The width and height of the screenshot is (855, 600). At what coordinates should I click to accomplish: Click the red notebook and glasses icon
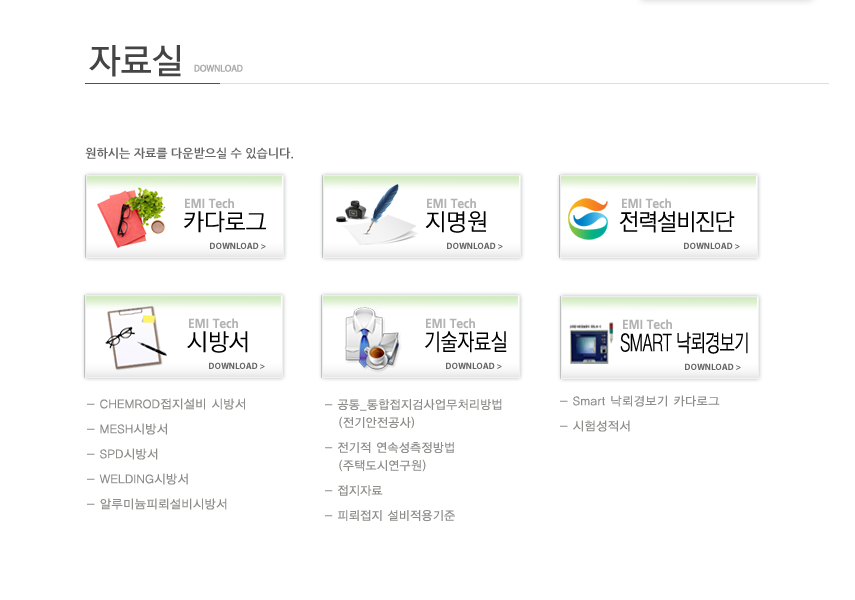[131, 217]
